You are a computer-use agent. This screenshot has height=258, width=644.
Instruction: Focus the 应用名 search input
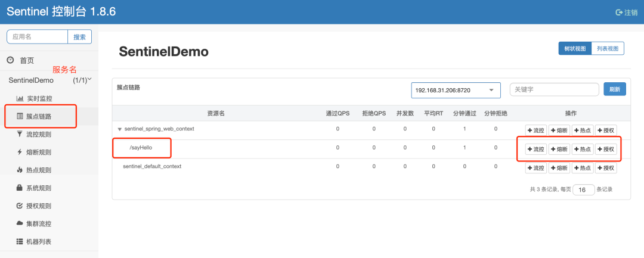[38, 36]
